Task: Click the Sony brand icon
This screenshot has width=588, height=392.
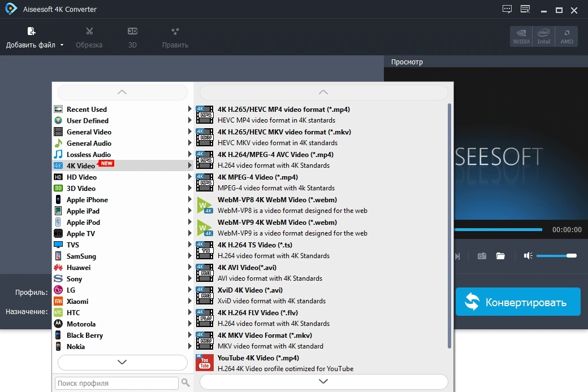Action: click(x=58, y=278)
